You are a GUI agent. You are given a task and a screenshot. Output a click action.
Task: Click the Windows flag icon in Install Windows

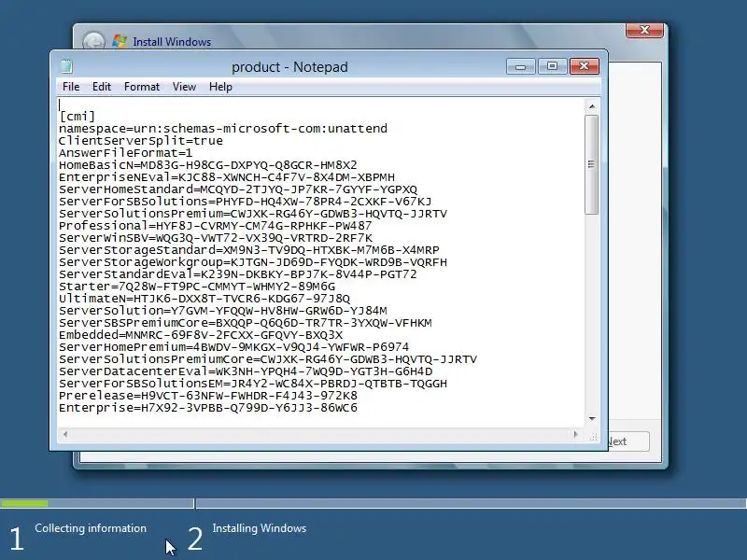(x=120, y=41)
